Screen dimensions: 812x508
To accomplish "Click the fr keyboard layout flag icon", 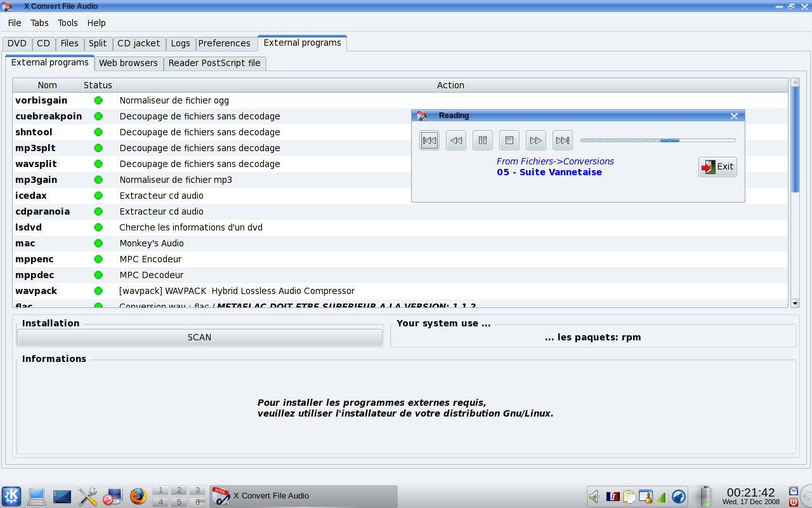I will pyautogui.click(x=613, y=497).
